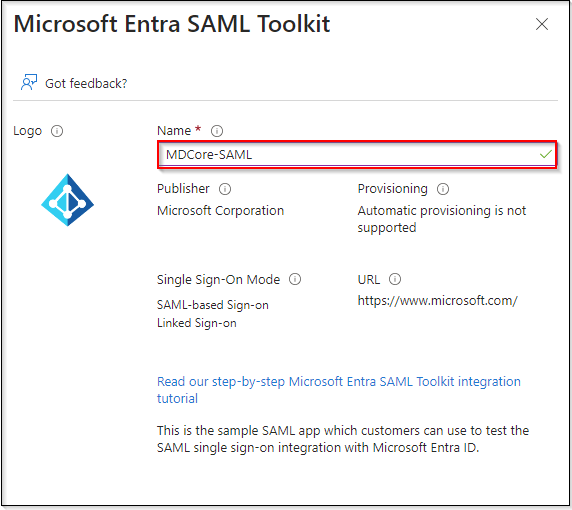Click the sample SAML app description paragraph
Viewport: 572px width, 510px height.
343,439
